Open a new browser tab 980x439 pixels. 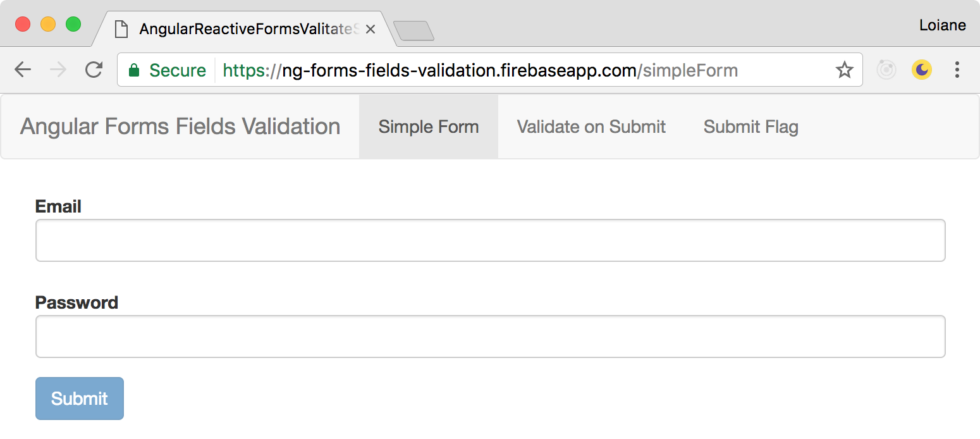point(414,30)
